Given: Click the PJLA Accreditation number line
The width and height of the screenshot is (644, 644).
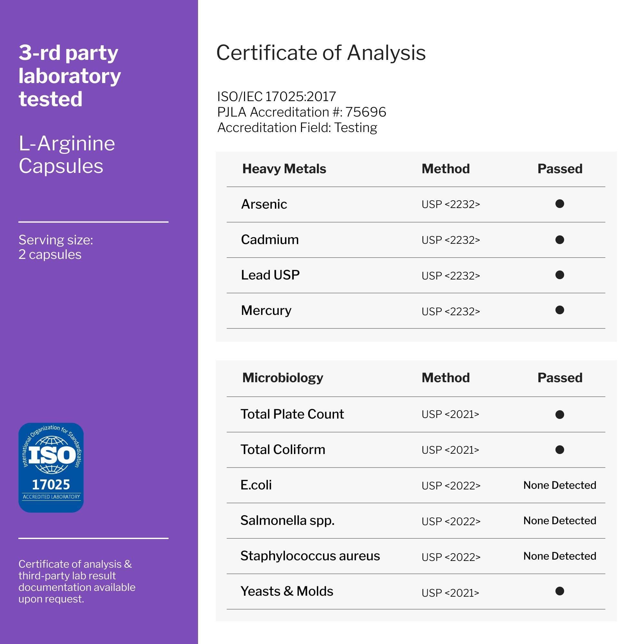Looking at the screenshot, I should pyautogui.click(x=301, y=112).
